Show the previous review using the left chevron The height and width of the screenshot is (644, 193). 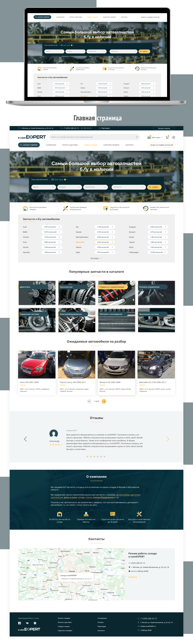click(25, 439)
